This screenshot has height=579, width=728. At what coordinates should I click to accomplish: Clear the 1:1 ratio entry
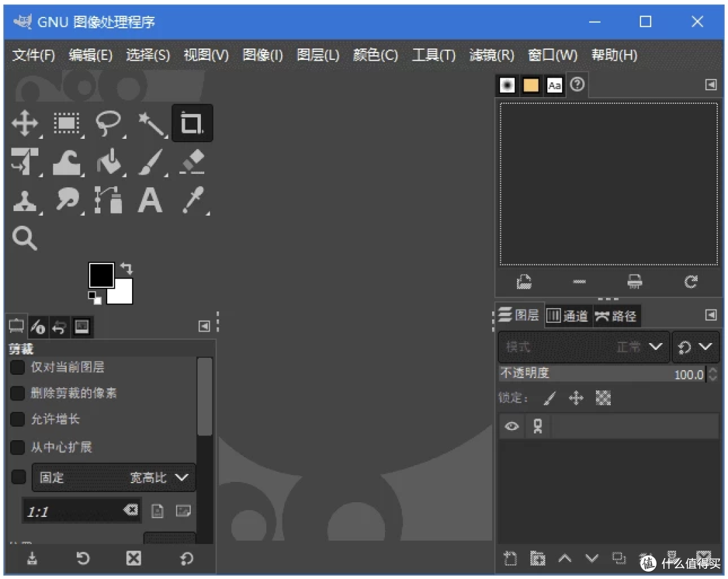pos(131,510)
